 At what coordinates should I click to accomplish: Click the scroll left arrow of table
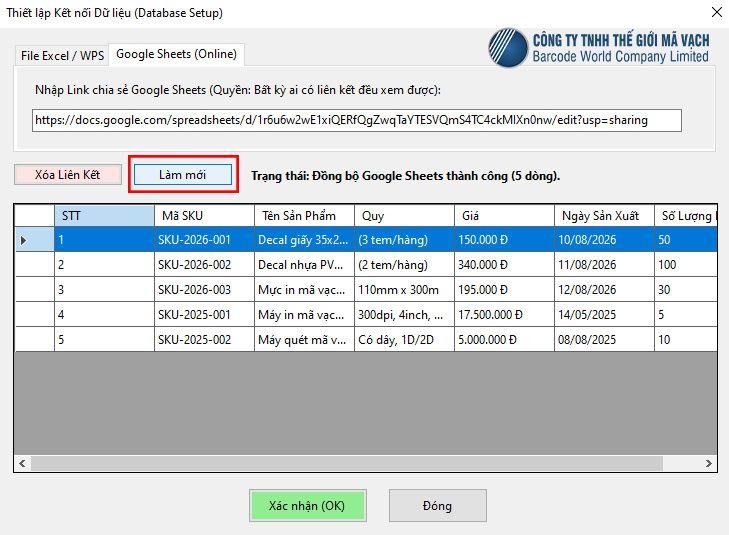pyautogui.click(x=22, y=463)
